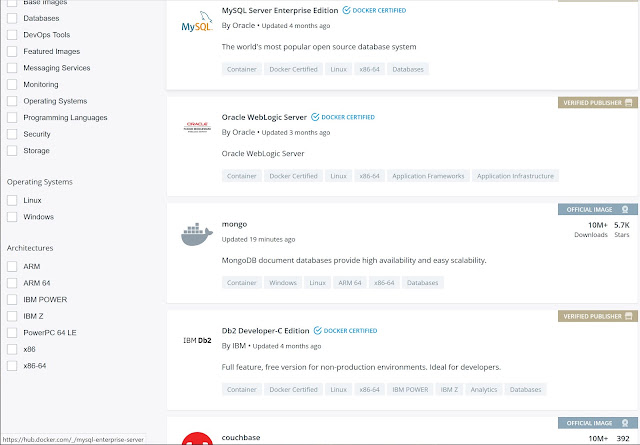Click "Updated 19 minutes ago" text
The image size is (640, 445).
tap(258, 239)
